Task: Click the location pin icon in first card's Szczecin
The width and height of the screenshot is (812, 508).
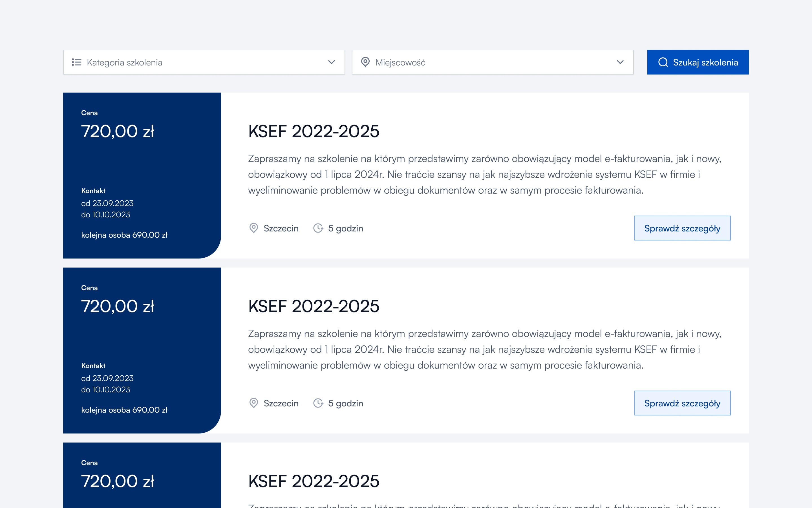Action: tap(254, 228)
